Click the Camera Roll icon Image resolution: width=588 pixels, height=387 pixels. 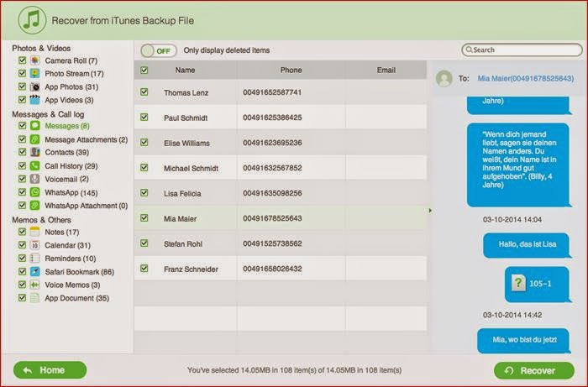click(x=35, y=60)
